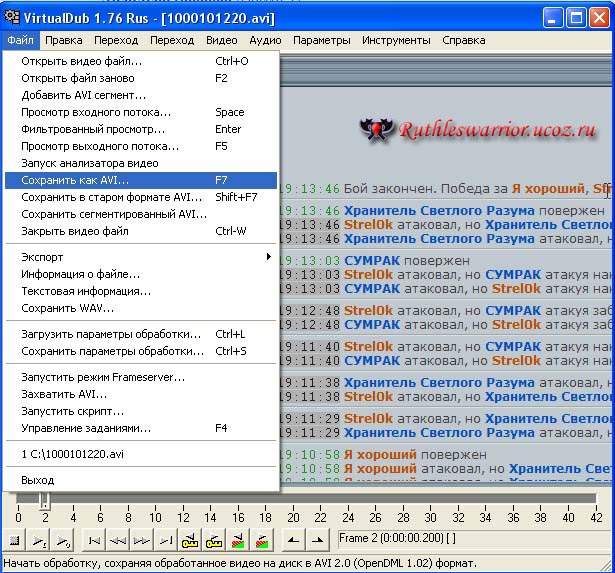Maximize the VirtualDub window
Viewport: 615px width, 573px height.
[576, 18]
